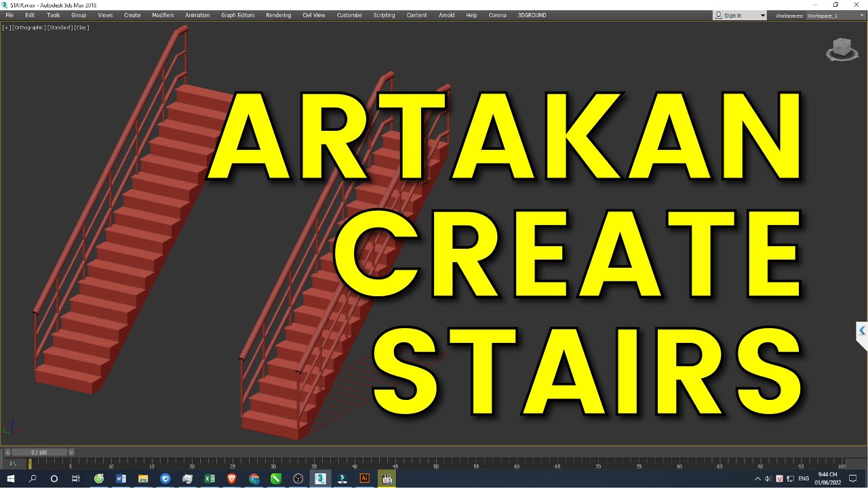This screenshot has width=868, height=488.
Task: Open Microsoft Excel from the taskbar
Action: 210,479
